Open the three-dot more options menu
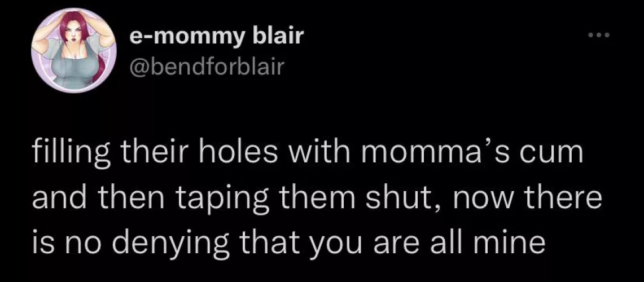Viewport: 644px width, 282px height. coord(599,37)
